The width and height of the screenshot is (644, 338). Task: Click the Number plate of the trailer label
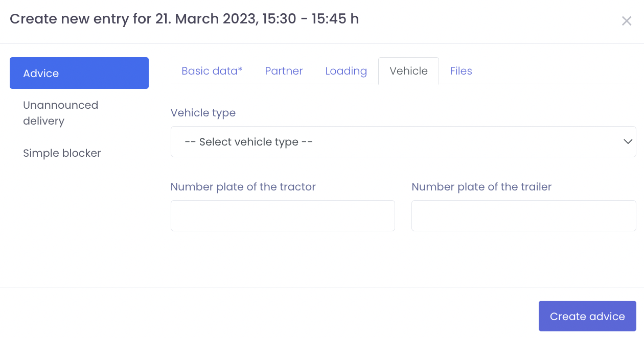481,187
